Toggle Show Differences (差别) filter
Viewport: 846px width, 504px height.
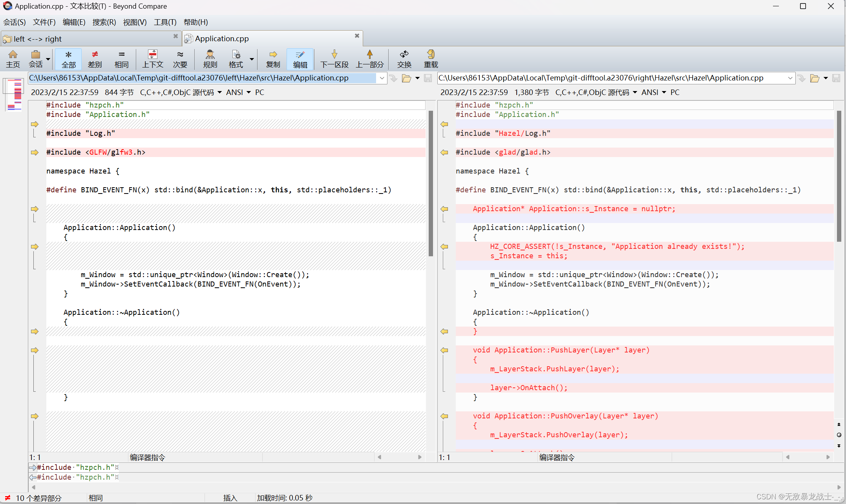[x=95, y=59]
